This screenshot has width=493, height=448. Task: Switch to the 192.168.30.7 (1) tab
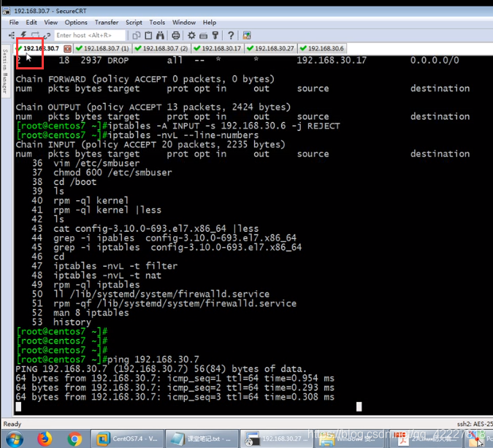pyautogui.click(x=103, y=48)
